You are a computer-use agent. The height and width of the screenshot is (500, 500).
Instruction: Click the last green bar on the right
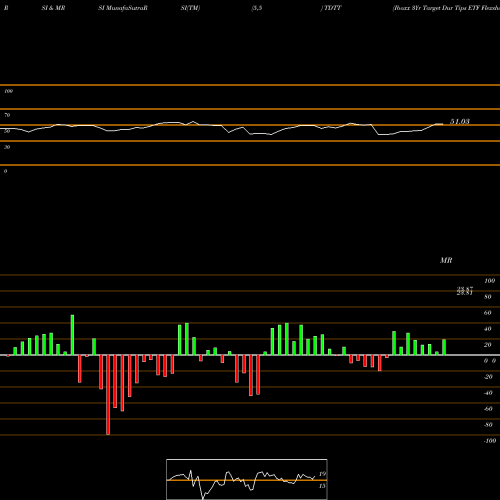(x=444, y=347)
